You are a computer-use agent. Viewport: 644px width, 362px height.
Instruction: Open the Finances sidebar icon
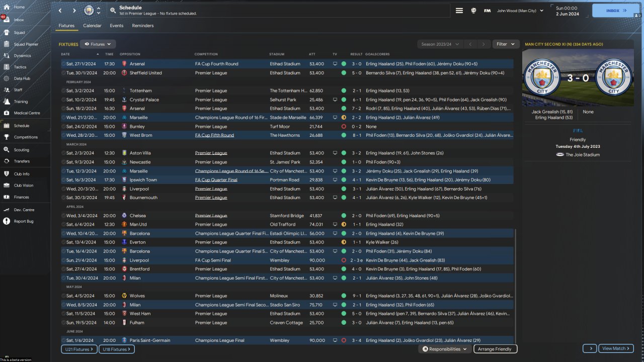[x=7, y=197]
